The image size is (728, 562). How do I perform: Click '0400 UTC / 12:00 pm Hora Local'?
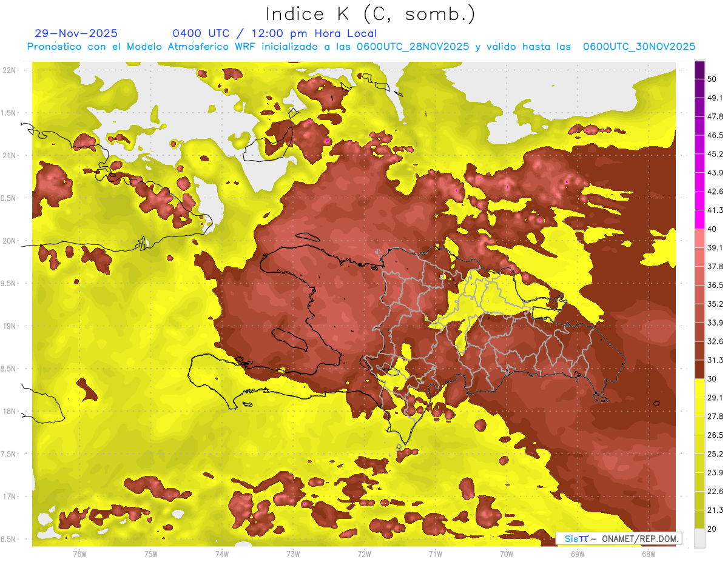[275, 33]
